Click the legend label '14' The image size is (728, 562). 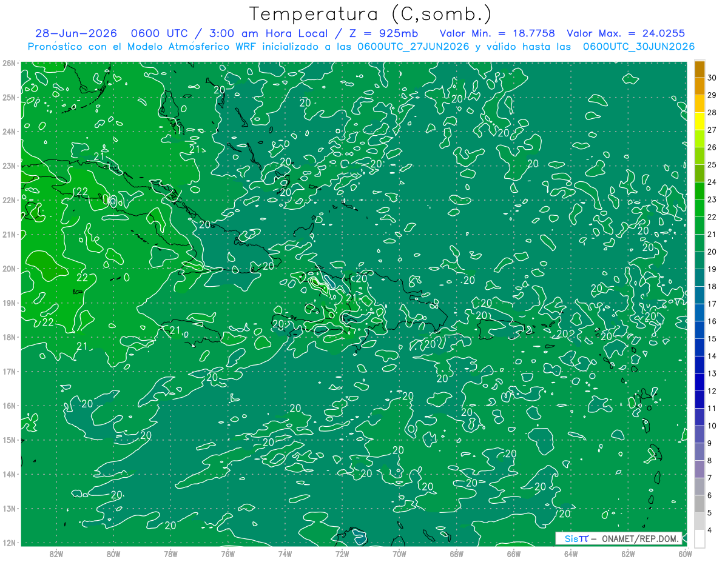point(712,356)
